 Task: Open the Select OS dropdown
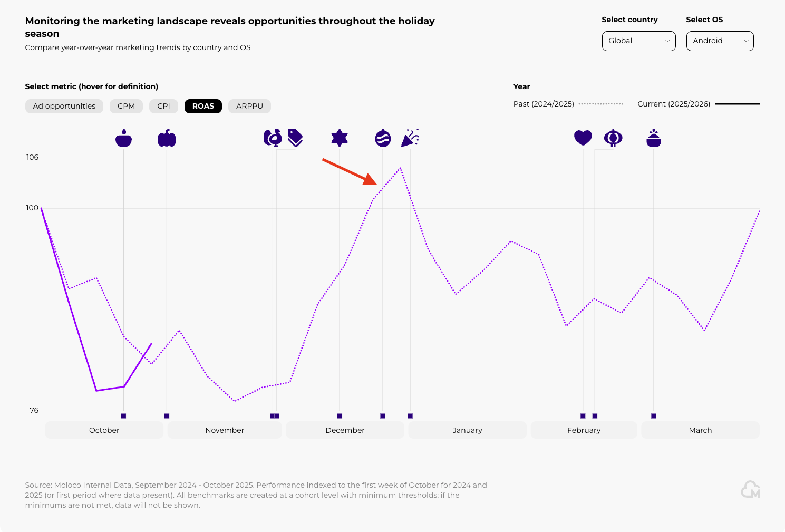(720, 41)
